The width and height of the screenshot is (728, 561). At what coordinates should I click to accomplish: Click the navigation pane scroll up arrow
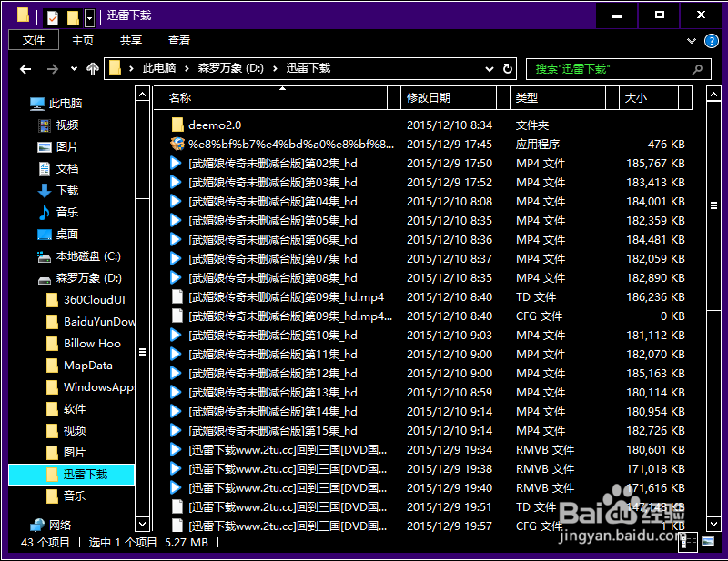point(143,95)
